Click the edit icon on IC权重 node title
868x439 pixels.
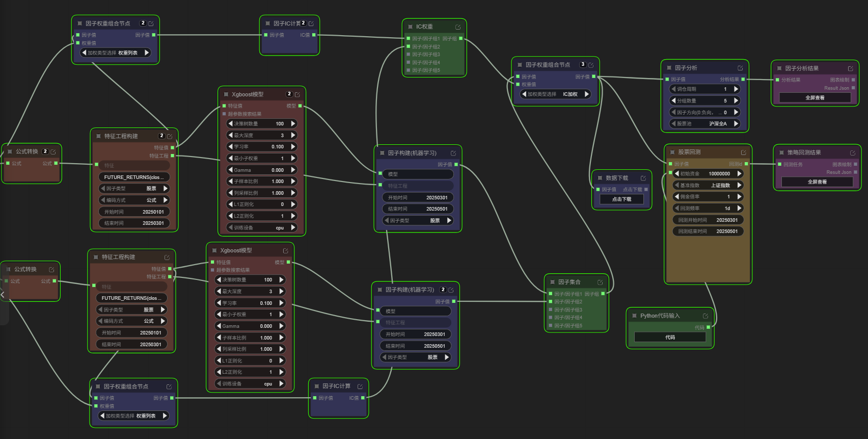[x=457, y=27]
